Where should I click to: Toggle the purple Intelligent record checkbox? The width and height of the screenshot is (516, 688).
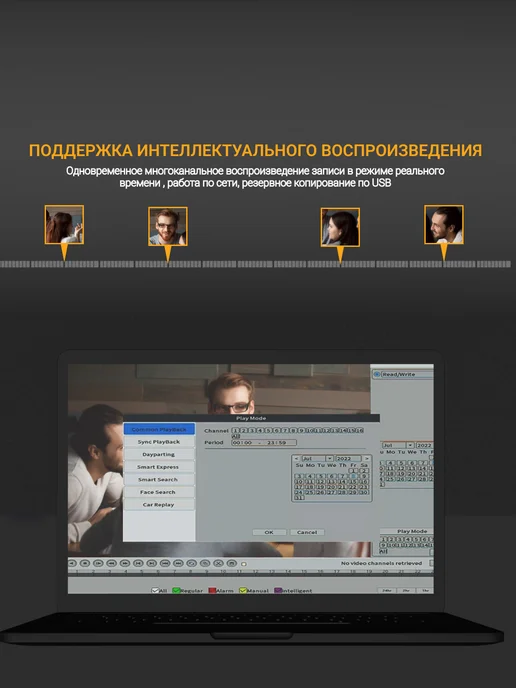pyautogui.click(x=278, y=591)
